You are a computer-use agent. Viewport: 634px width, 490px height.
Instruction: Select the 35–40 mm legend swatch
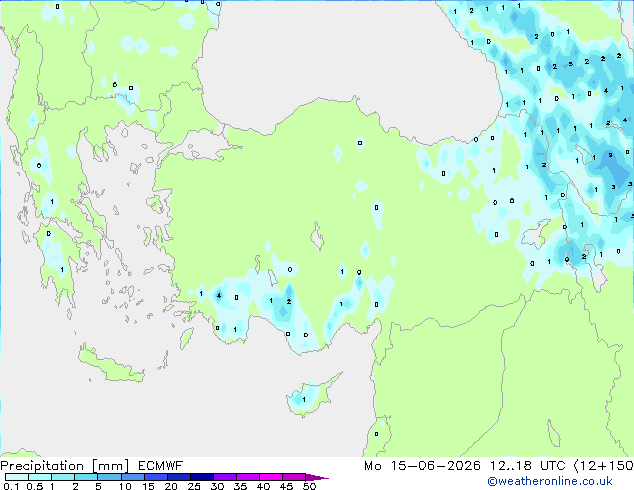tap(247, 477)
